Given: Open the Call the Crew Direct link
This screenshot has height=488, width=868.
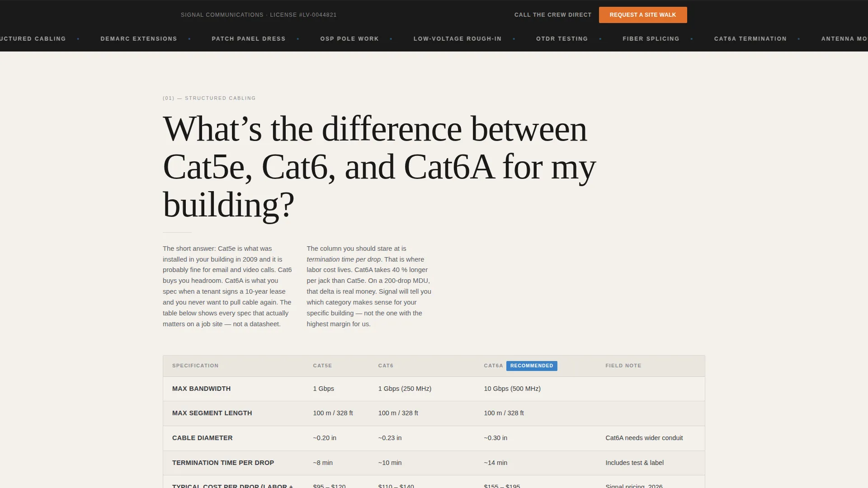Looking at the screenshot, I should 552,15.
